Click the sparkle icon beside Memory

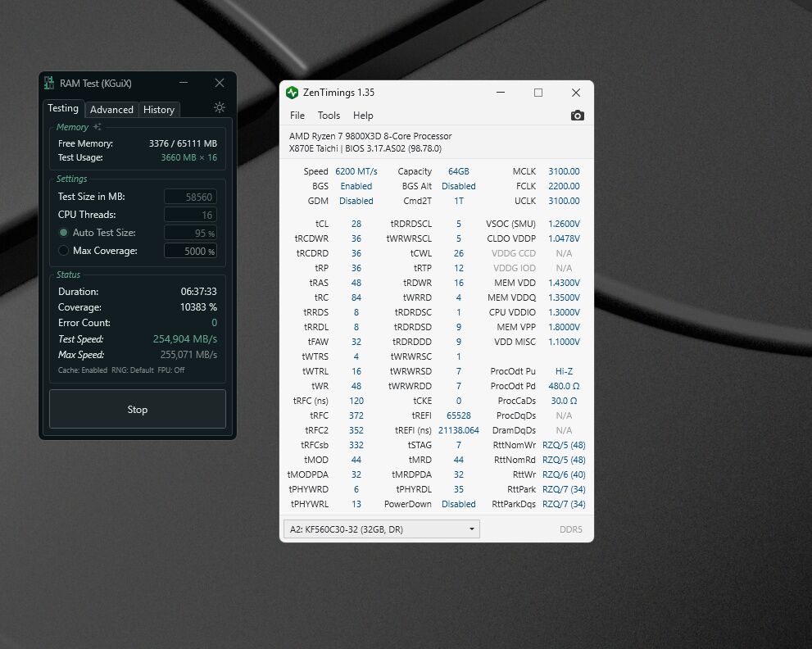[x=97, y=126]
